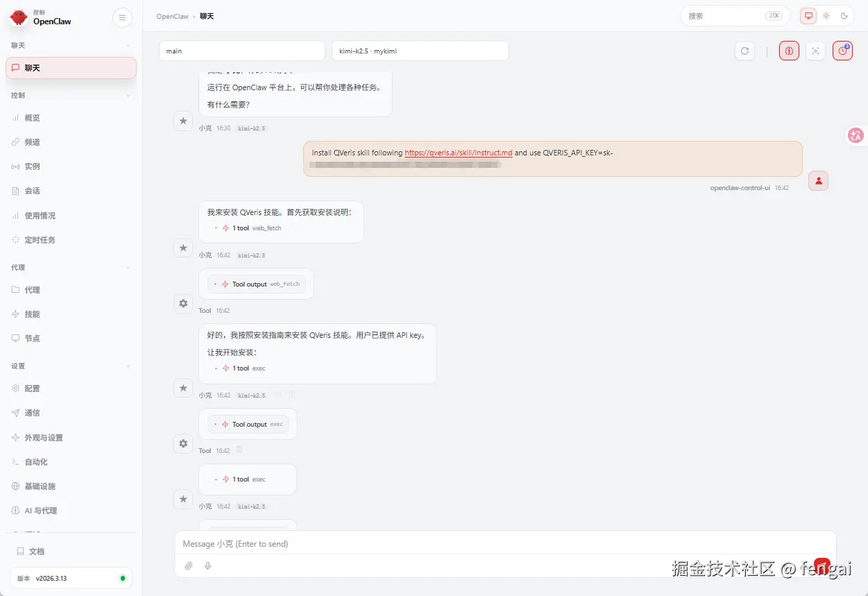Open the 使用情况 usage page

pyautogui.click(x=71, y=216)
